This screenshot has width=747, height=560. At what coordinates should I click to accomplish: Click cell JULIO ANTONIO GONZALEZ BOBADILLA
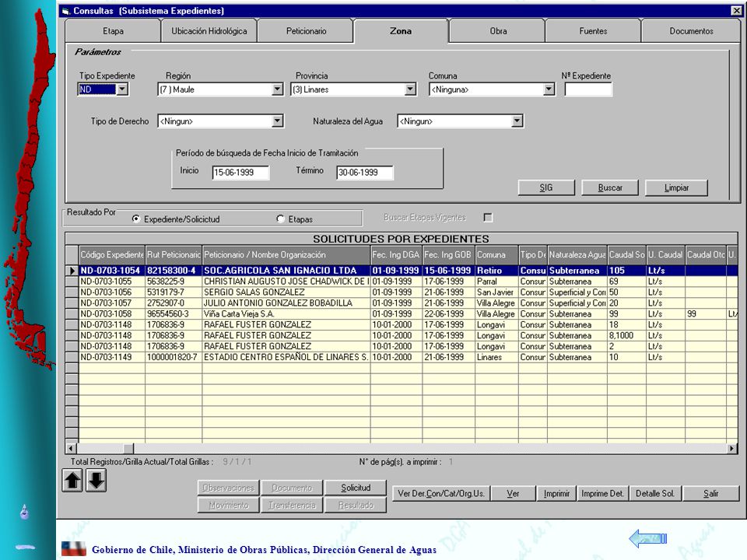[286, 303]
